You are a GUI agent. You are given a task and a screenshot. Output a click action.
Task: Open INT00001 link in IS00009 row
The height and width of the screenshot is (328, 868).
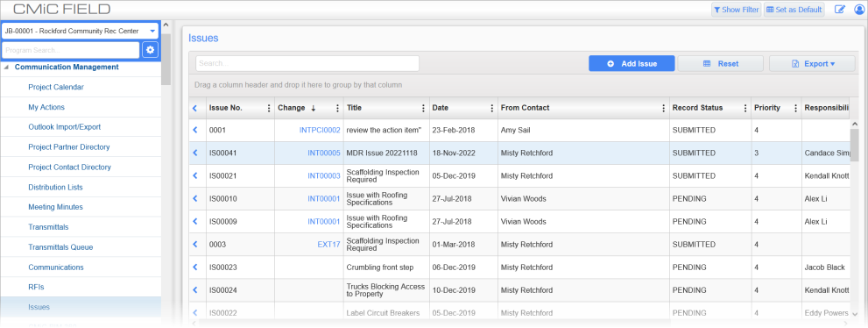[x=324, y=221]
